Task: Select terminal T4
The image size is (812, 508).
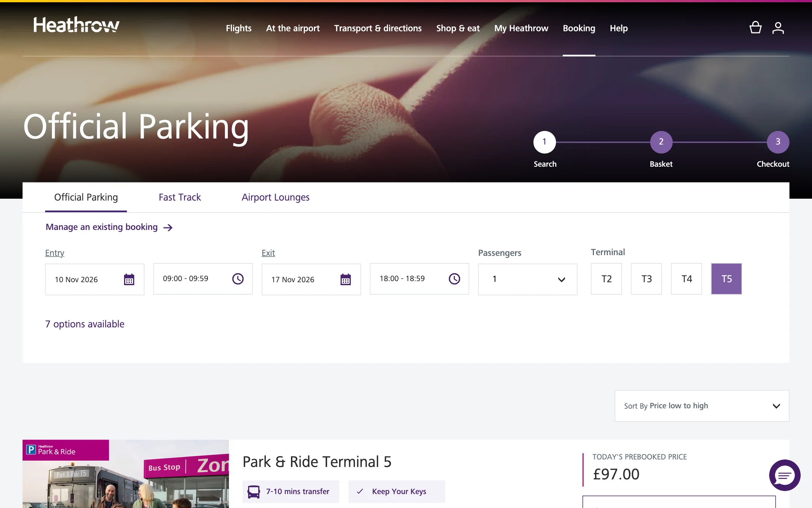Action: 686,279
